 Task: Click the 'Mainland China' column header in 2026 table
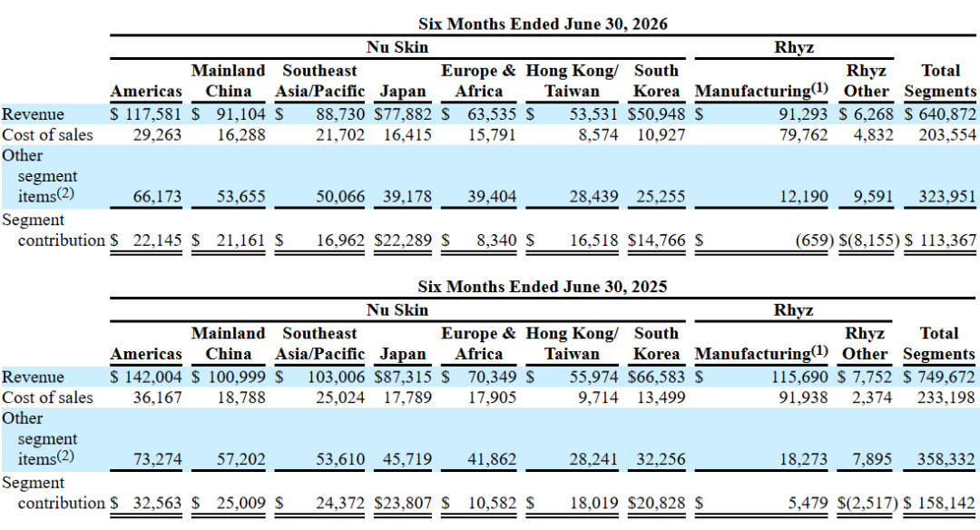tap(228, 81)
